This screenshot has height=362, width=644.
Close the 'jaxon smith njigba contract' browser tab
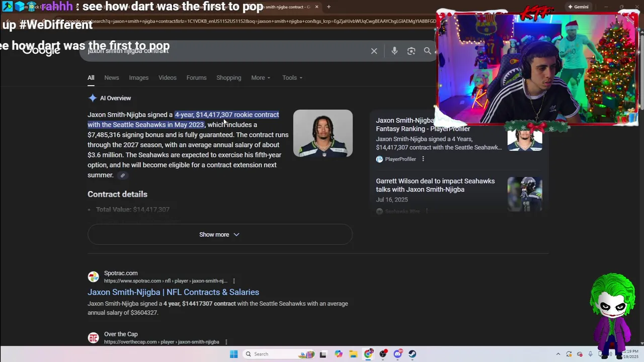click(315, 7)
